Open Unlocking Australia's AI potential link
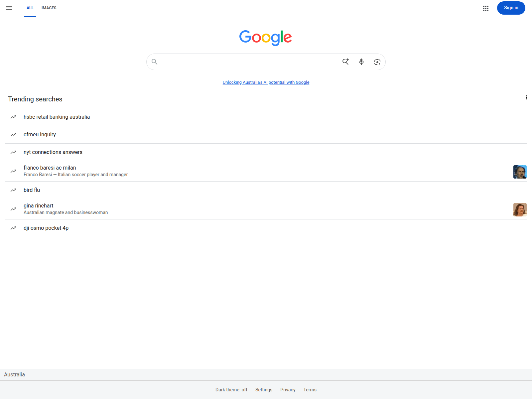 pos(266,82)
